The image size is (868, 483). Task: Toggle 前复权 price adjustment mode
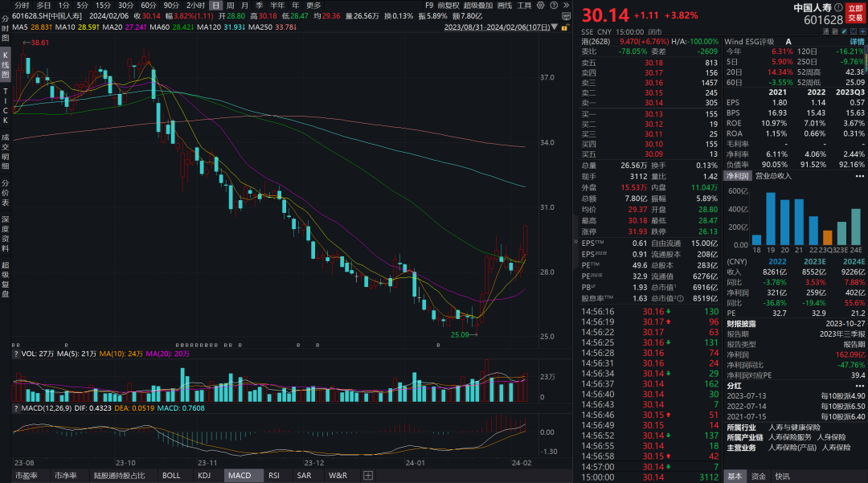(448, 5)
